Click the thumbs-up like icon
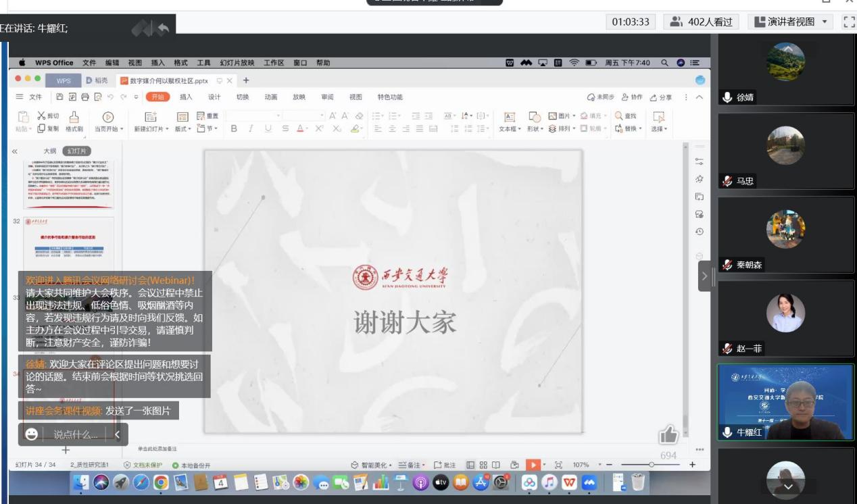 click(x=668, y=434)
